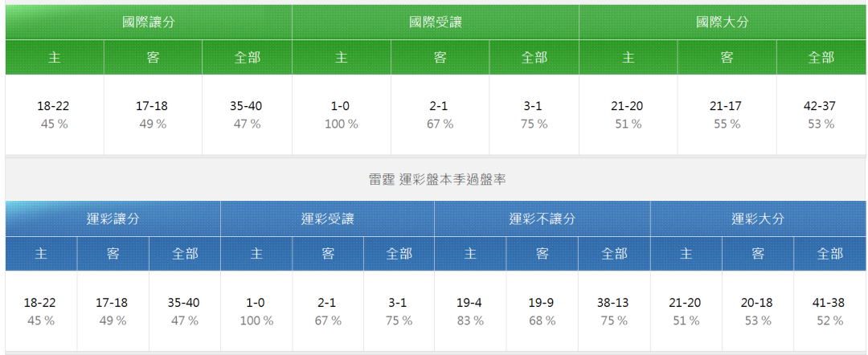Select the 42-37 record cell
Image resolution: width=868 pixels, height=355 pixels.
pos(820,114)
